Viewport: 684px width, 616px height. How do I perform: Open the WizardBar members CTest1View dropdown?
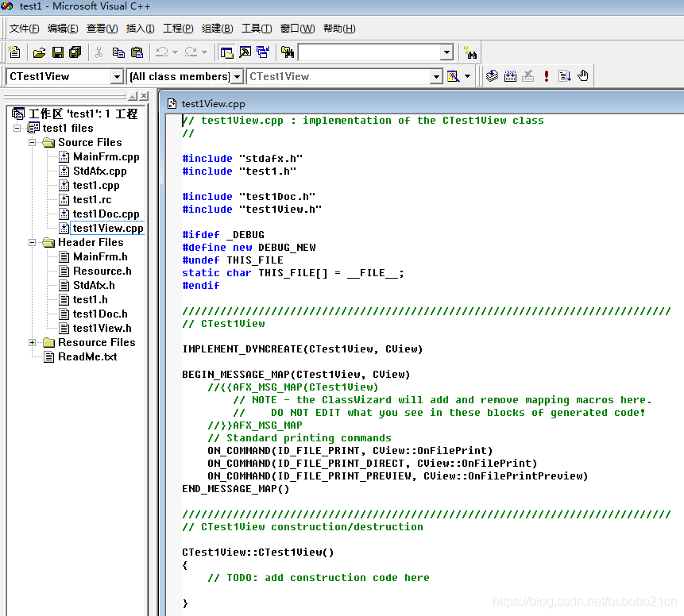(x=436, y=77)
